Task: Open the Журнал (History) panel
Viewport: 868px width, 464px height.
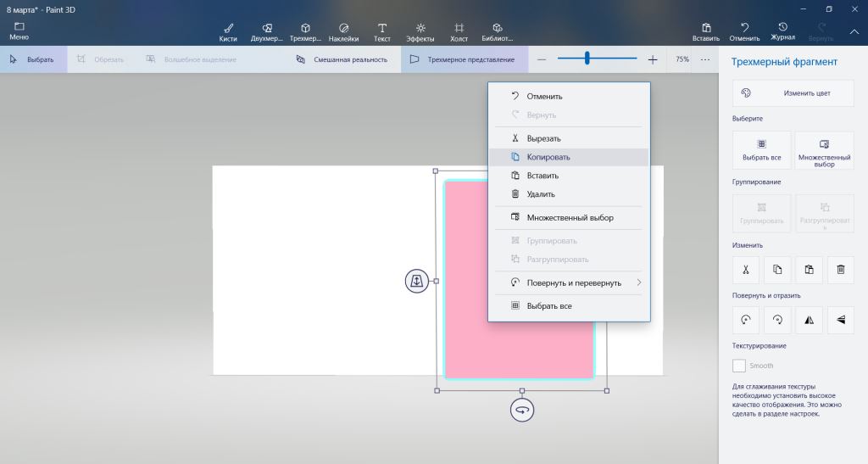Action: point(782,31)
